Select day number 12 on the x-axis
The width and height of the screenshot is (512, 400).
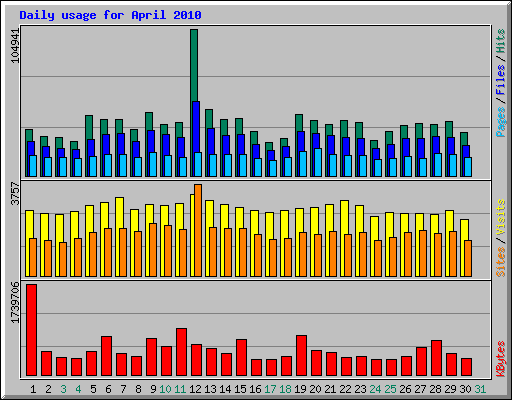195,389
